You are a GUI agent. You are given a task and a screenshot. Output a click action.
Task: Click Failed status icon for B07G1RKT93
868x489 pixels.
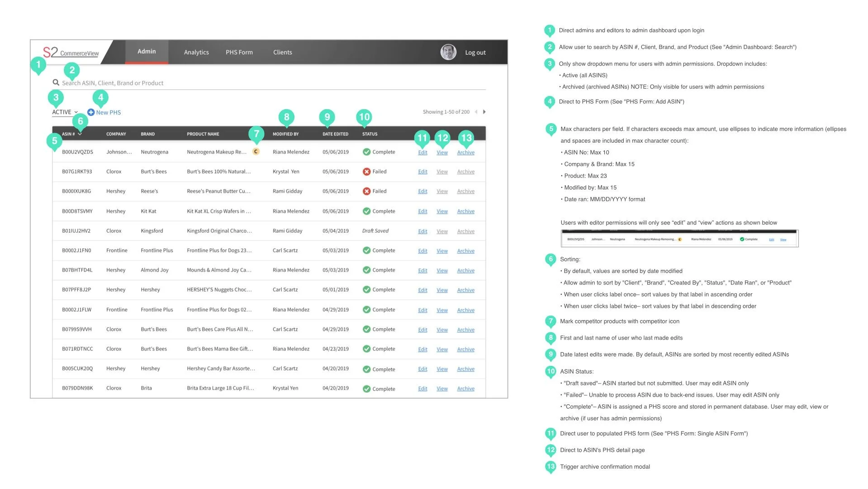(x=366, y=172)
